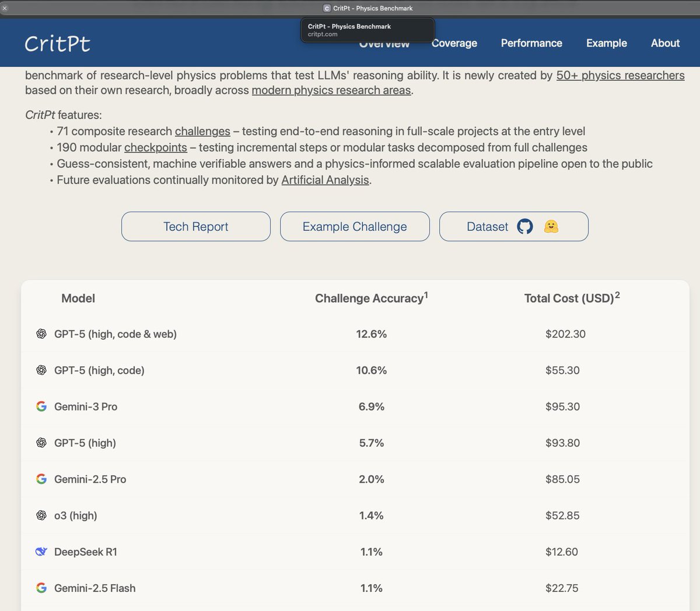
Task: Click the OpenAI icon beside o3 (high)
Action: [41, 515]
